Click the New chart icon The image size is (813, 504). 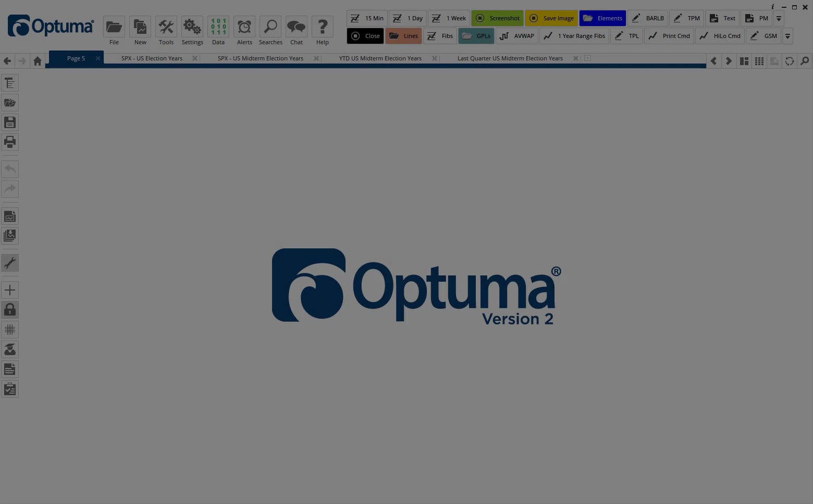coord(140,27)
